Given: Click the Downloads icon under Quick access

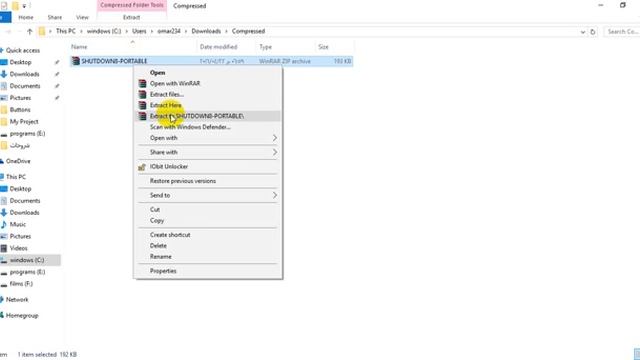Looking at the screenshot, I should tap(4, 74).
